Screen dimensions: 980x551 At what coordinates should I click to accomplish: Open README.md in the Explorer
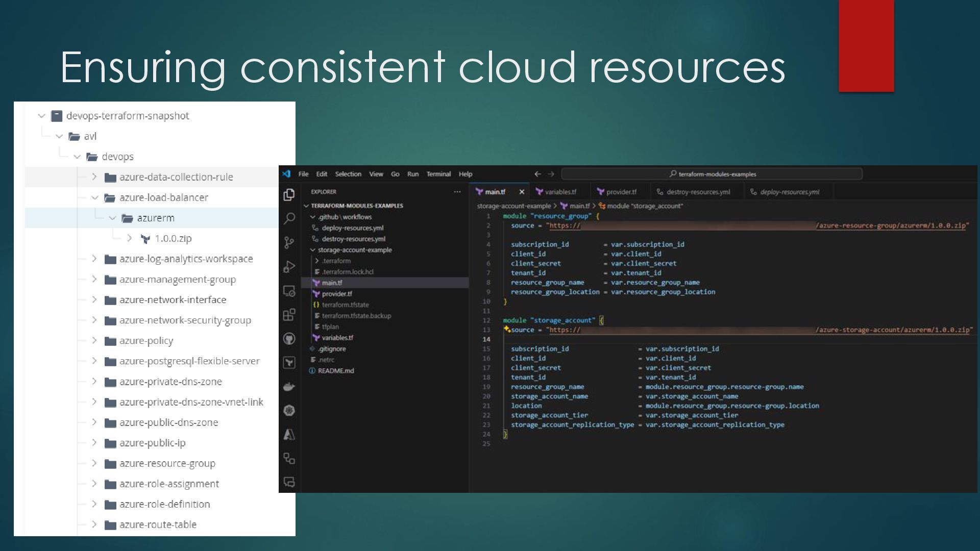[335, 371]
